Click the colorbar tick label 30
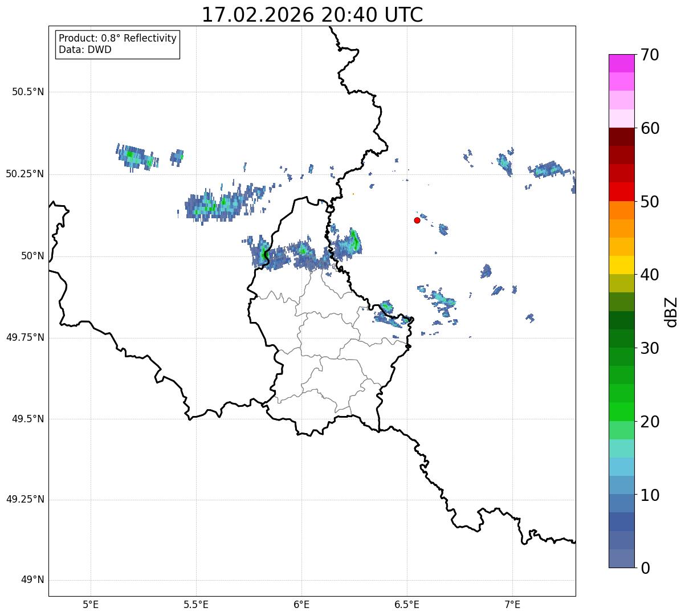 [x=650, y=348]
